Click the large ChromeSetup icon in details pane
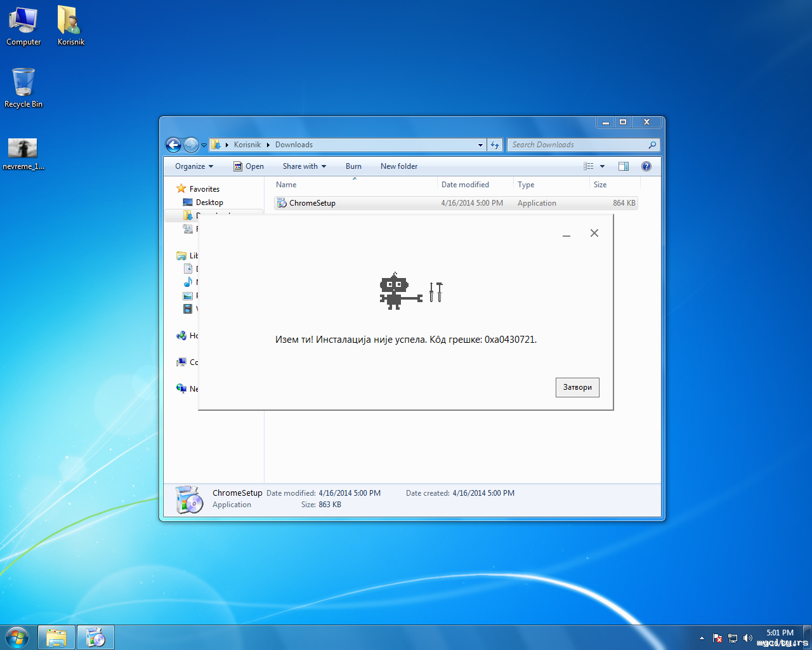 coord(188,500)
